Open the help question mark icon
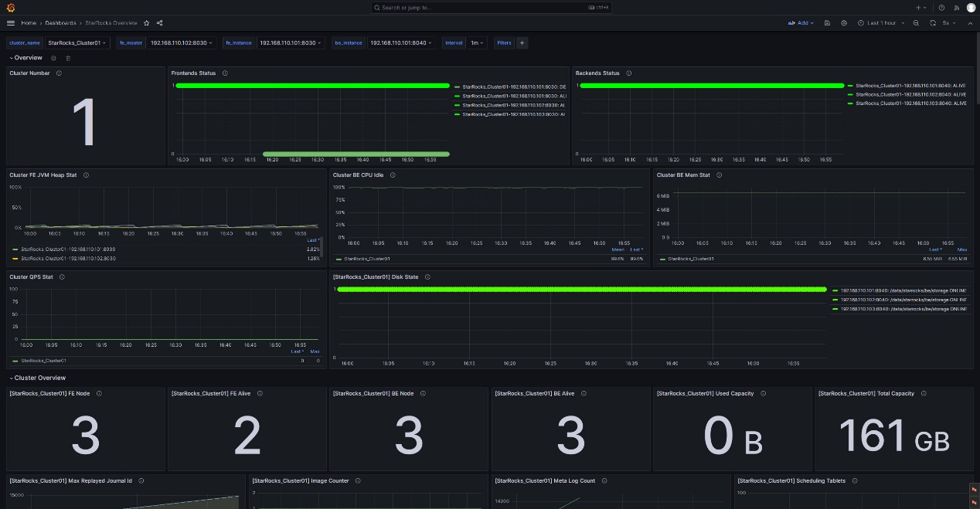The width and height of the screenshot is (980, 509). pos(941,8)
